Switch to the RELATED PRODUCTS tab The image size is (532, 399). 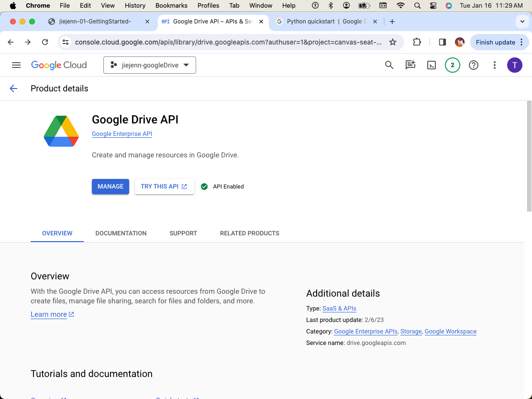[249, 233]
